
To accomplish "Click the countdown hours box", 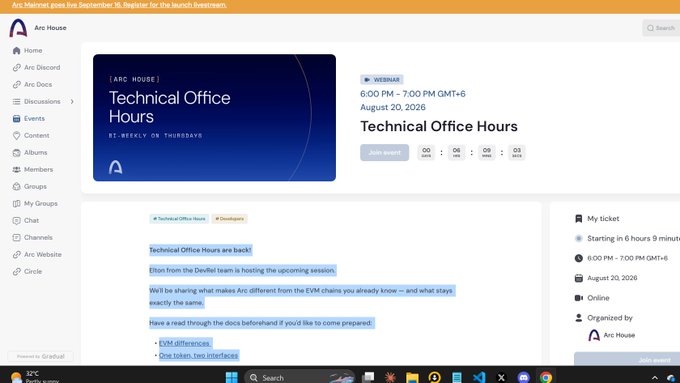I will coord(456,152).
